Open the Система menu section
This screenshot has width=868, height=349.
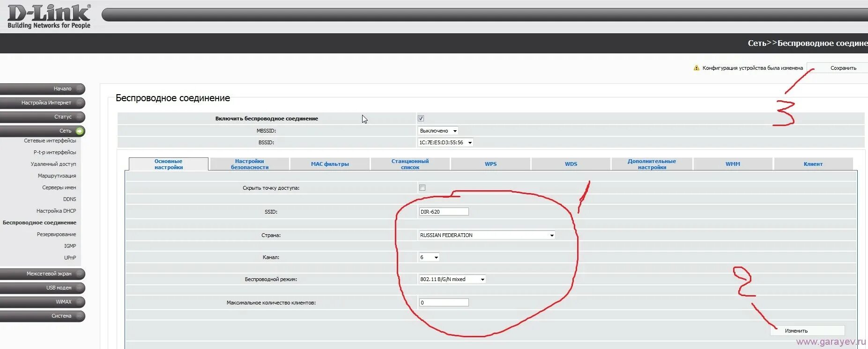click(x=42, y=316)
